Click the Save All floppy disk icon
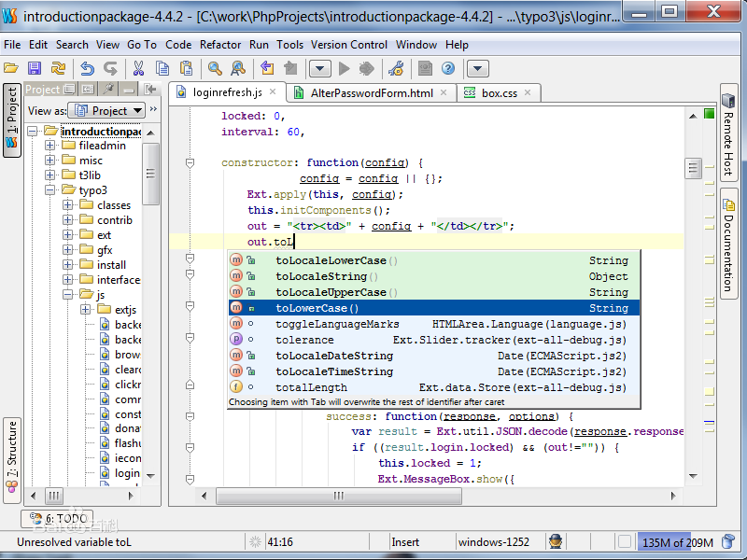Screen dimensions: 747x560 tap(35, 68)
